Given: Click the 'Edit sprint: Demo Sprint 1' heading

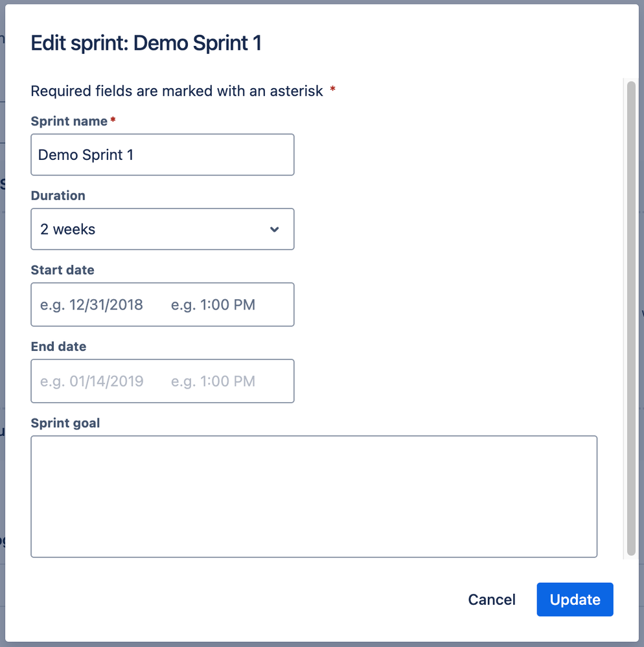Looking at the screenshot, I should tap(146, 43).
